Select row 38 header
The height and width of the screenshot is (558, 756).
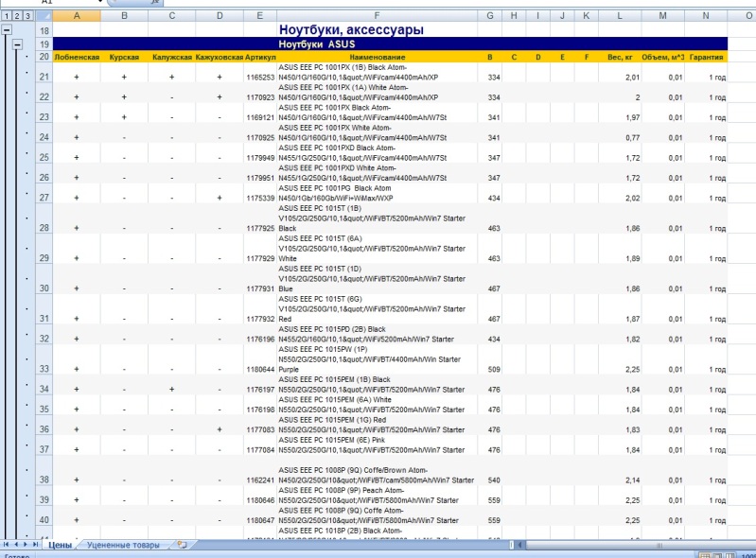point(44,470)
